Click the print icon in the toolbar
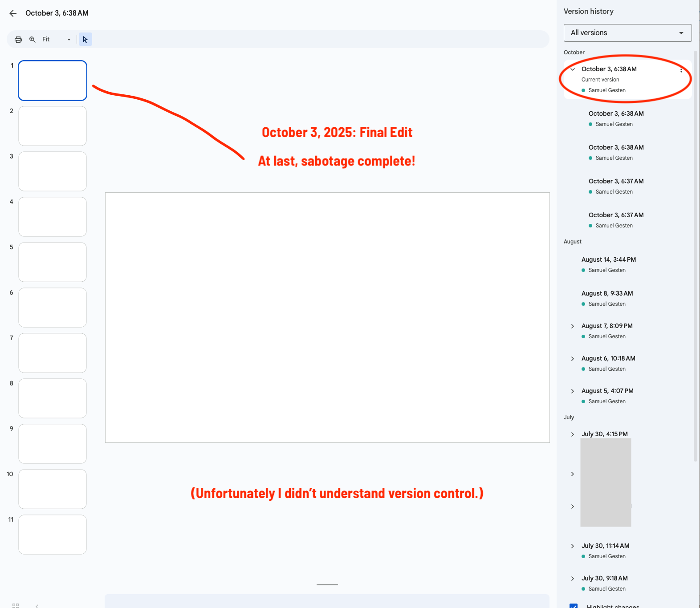The image size is (700, 608). 18,40
